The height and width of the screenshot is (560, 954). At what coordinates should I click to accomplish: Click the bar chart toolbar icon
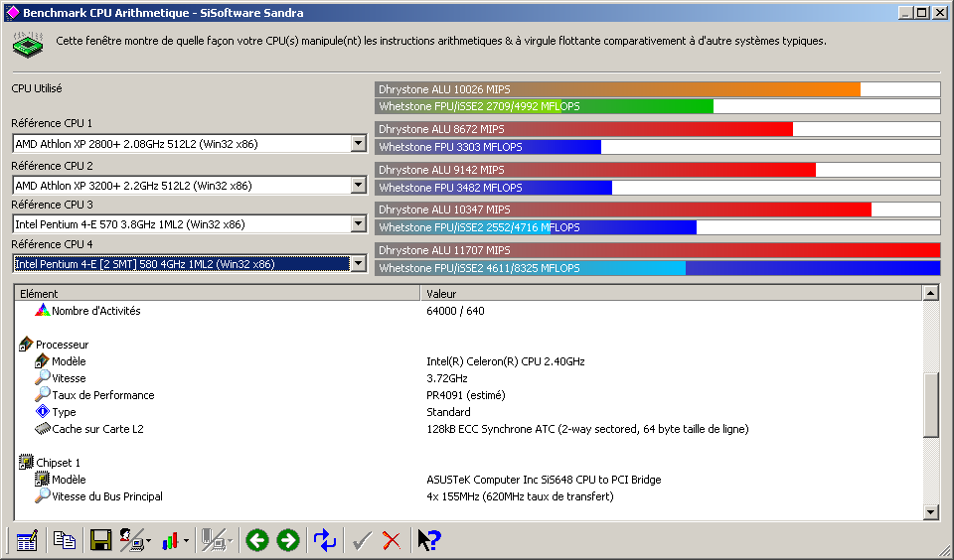(x=170, y=540)
